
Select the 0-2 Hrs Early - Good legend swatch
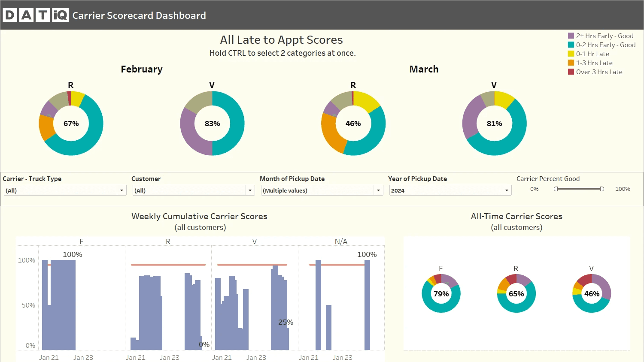(571, 45)
